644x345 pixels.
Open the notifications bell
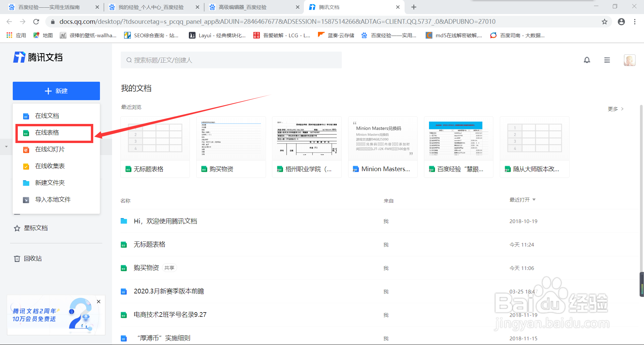pyautogui.click(x=587, y=60)
